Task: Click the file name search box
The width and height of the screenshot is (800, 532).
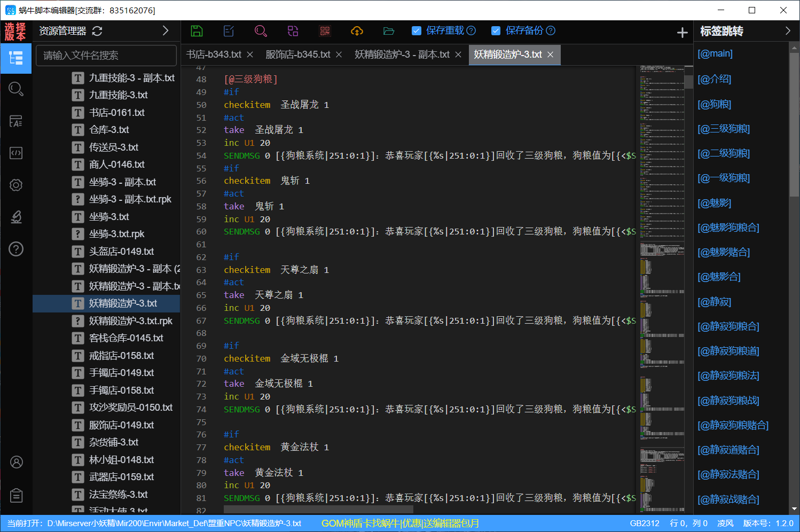Action: tap(106, 56)
